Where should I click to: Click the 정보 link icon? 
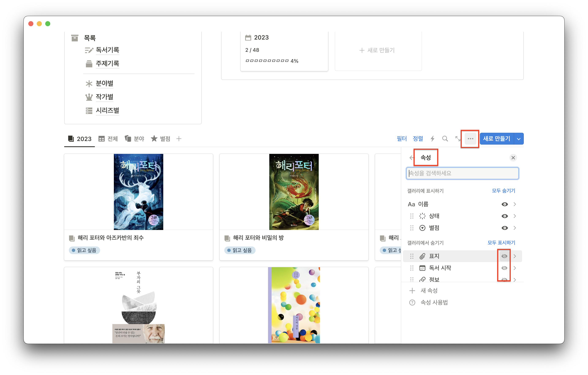click(x=422, y=279)
